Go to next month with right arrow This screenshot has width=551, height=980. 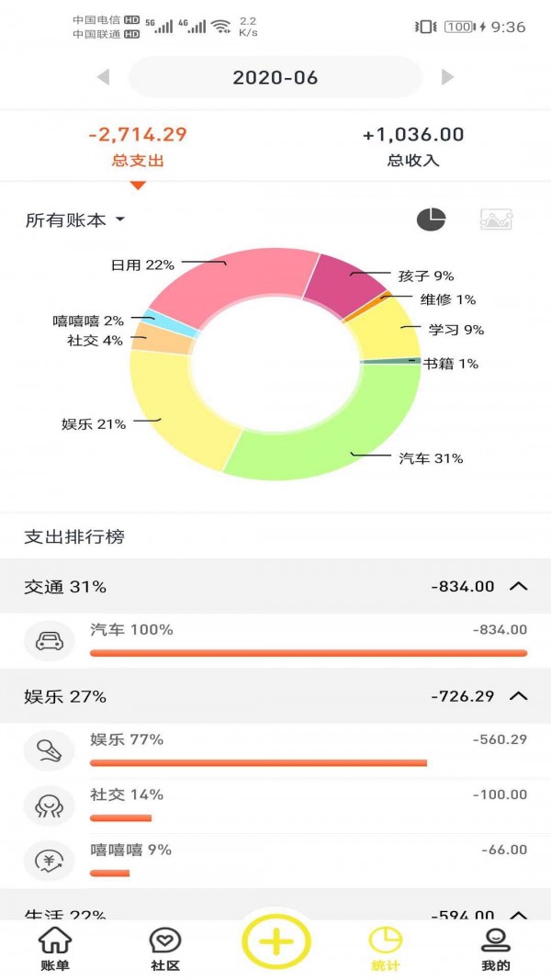[x=447, y=78]
